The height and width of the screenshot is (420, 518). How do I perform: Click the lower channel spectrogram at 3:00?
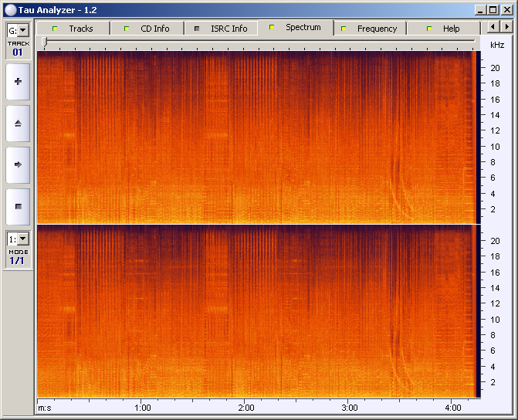[x=350, y=311]
